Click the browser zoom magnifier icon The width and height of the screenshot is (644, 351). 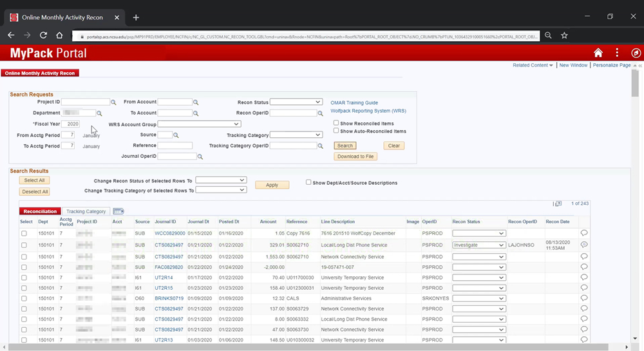(x=548, y=35)
